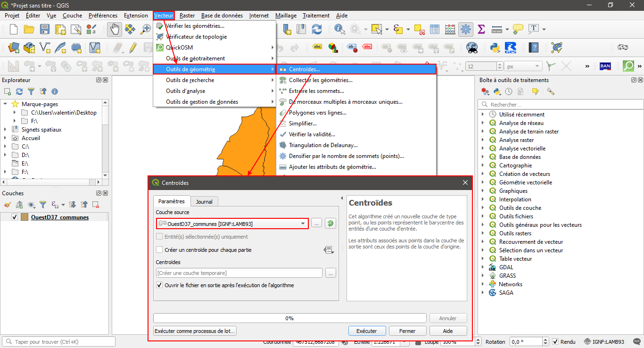Open the attribute table icon

(435, 29)
